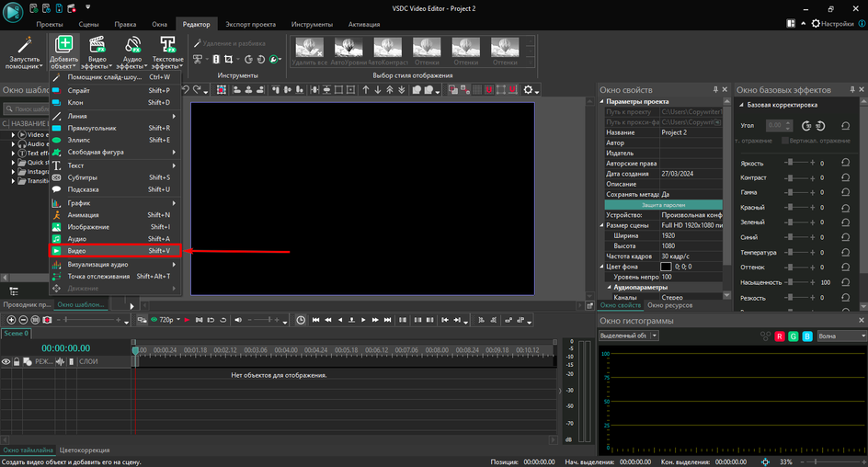Click black 'Цвет фона' color swatch
This screenshot has width=868, height=467.
pos(666,267)
